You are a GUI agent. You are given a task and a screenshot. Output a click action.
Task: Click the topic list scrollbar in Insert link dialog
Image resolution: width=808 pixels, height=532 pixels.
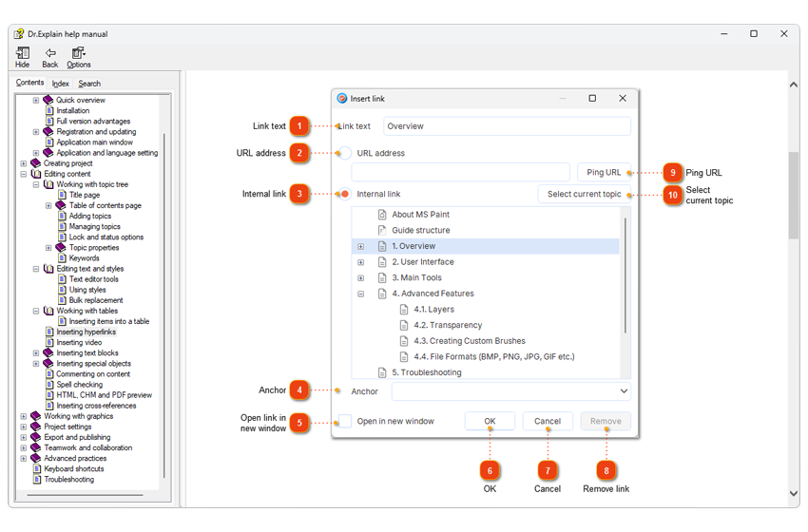point(625,275)
